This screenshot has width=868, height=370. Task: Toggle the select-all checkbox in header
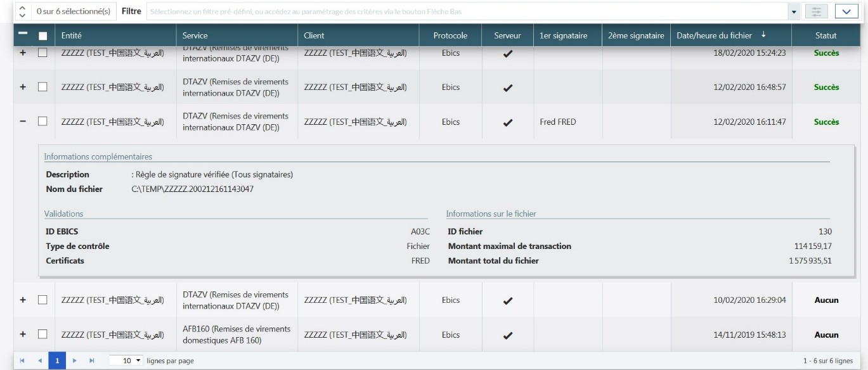click(x=43, y=36)
